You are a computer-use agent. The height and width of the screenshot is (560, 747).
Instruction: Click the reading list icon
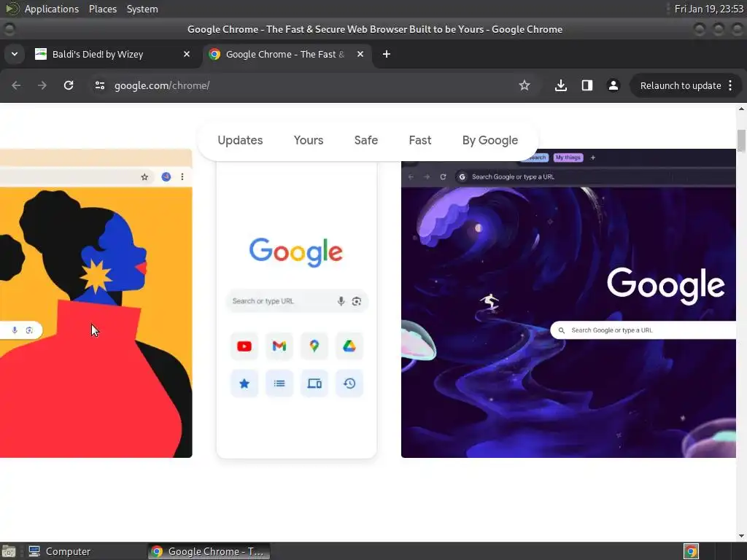tap(279, 384)
